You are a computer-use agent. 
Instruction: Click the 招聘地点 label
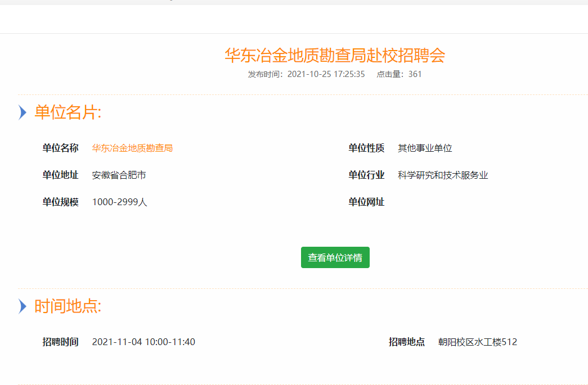pyautogui.click(x=407, y=342)
